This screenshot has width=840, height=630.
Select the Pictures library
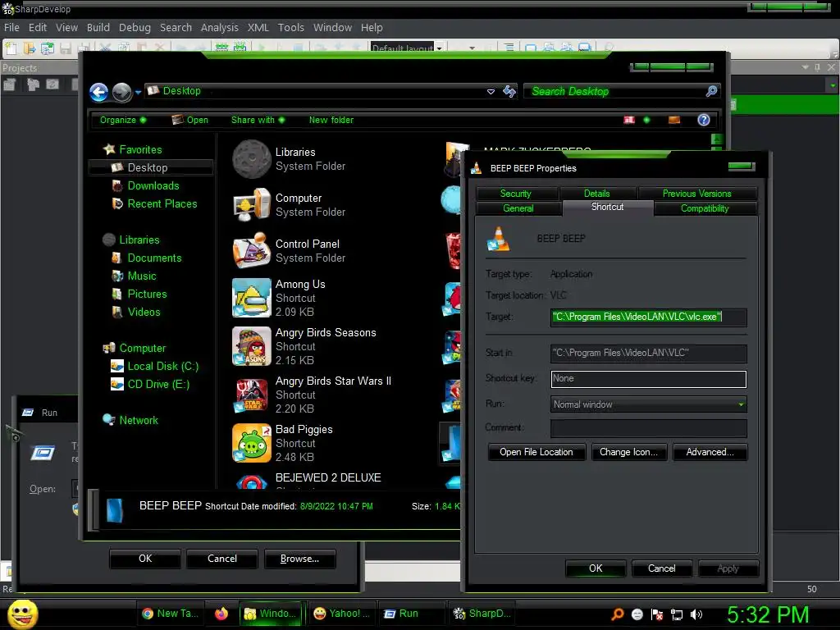tap(147, 294)
